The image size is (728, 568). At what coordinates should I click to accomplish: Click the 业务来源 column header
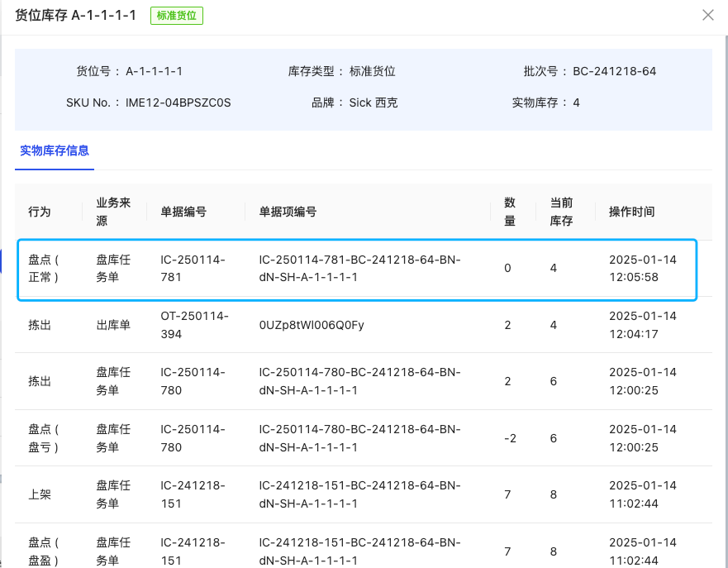[113, 212]
